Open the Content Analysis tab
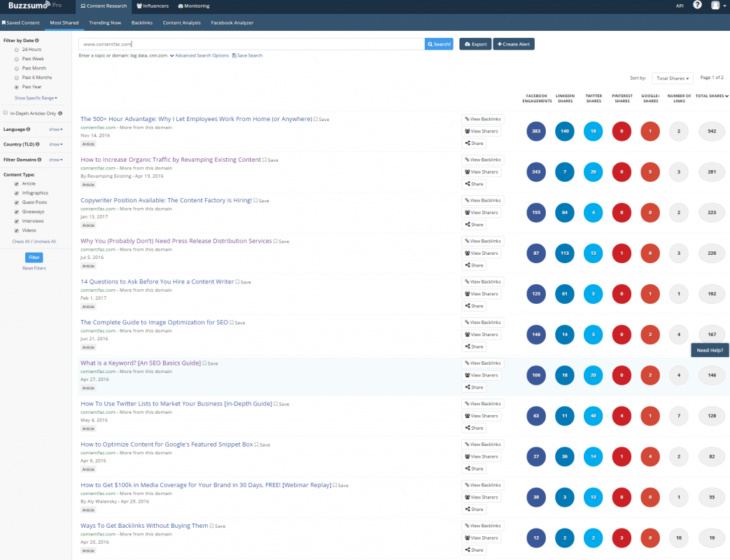Screen dimensions: 730x560 tap(181, 22)
